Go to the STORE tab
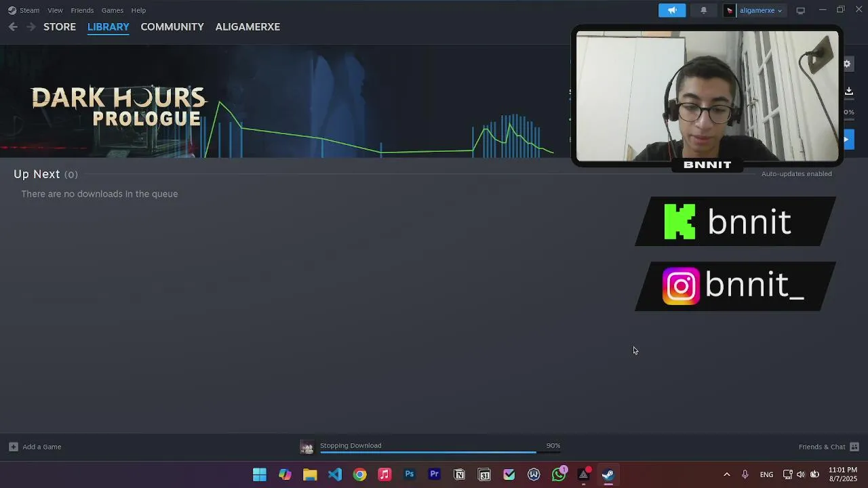 60,27
